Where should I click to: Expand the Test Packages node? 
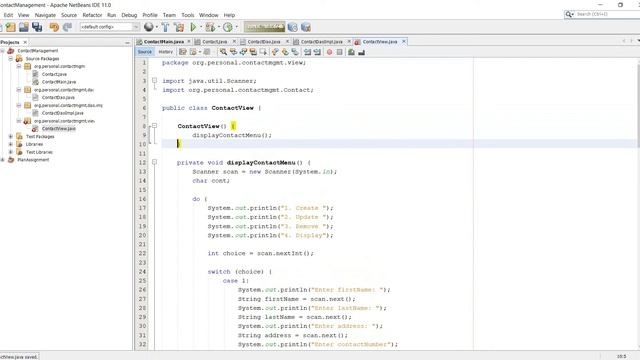point(11,136)
